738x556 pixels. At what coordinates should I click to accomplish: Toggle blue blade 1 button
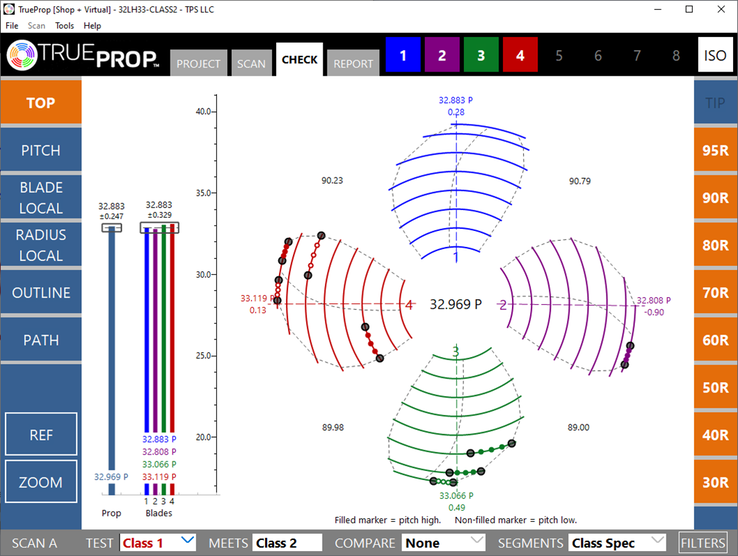pyautogui.click(x=404, y=55)
